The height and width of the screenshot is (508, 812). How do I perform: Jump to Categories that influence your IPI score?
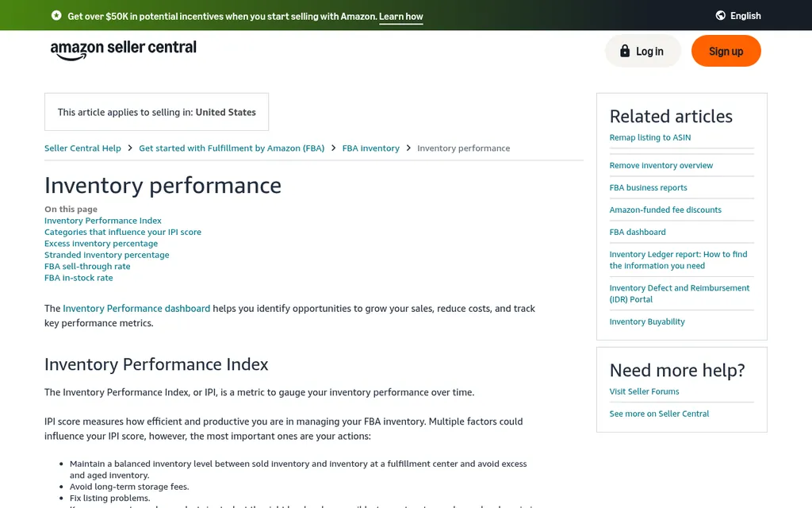click(123, 232)
